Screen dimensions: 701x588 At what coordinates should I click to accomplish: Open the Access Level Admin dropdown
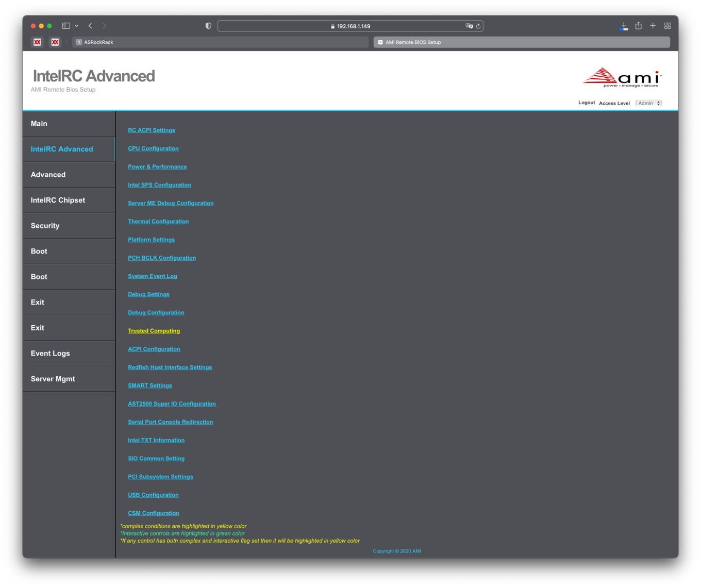tap(648, 103)
